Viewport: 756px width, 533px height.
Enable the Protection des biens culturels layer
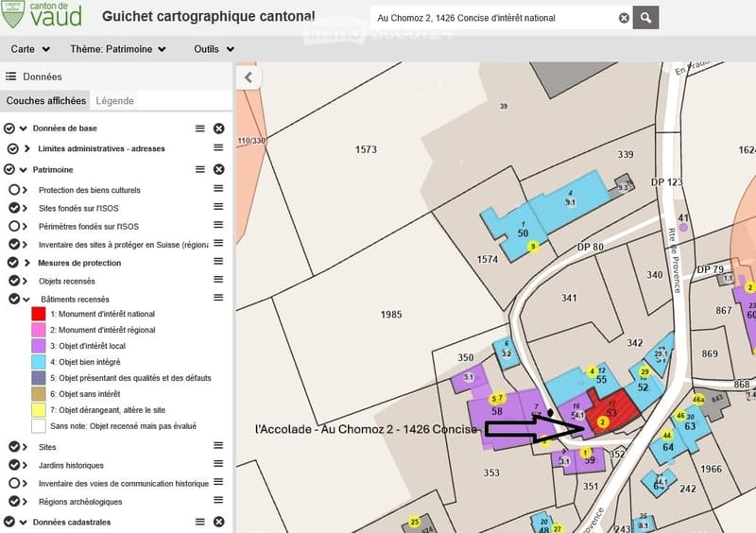pyautogui.click(x=14, y=190)
